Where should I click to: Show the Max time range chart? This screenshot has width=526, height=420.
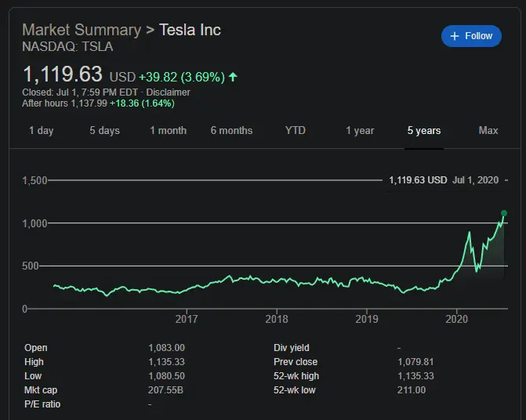(x=488, y=131)
